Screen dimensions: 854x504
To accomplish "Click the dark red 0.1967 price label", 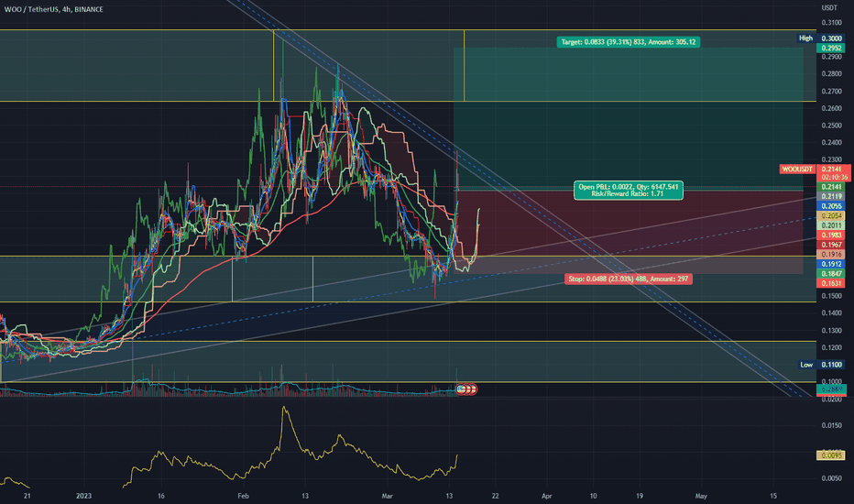I will (x=831, y=245).
